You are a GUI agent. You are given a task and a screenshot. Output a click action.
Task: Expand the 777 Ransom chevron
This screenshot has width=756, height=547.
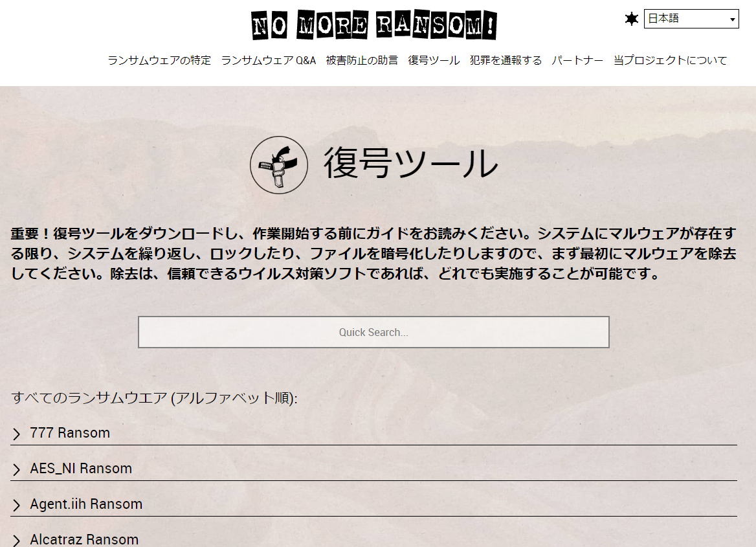click(x=16, y=434)
